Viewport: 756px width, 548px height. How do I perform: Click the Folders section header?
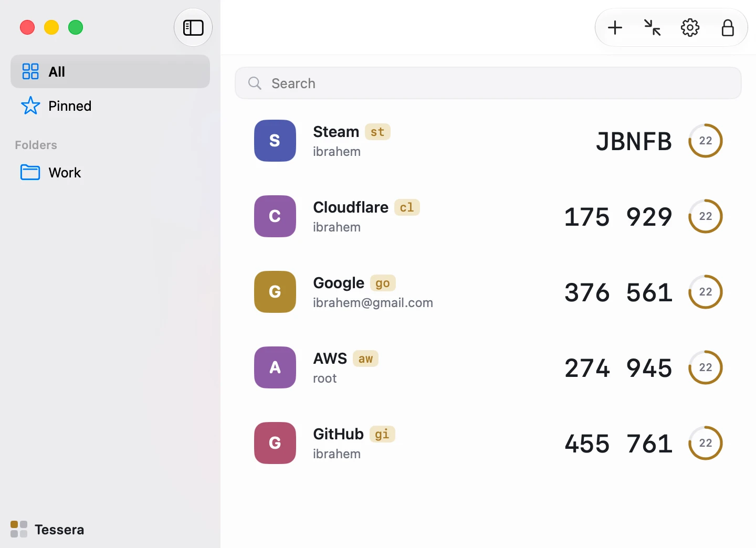(36, 145)
